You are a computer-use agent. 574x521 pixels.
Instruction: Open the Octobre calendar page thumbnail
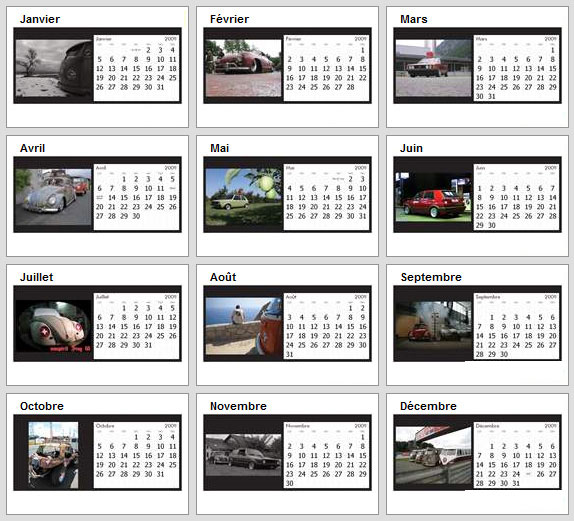[97, 453]
